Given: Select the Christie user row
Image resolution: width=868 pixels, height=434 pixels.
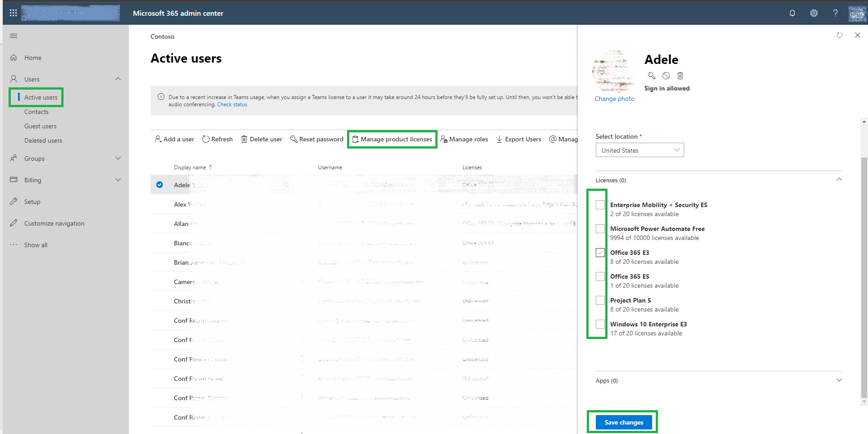Looking at the screenshot, I should 364,301.
